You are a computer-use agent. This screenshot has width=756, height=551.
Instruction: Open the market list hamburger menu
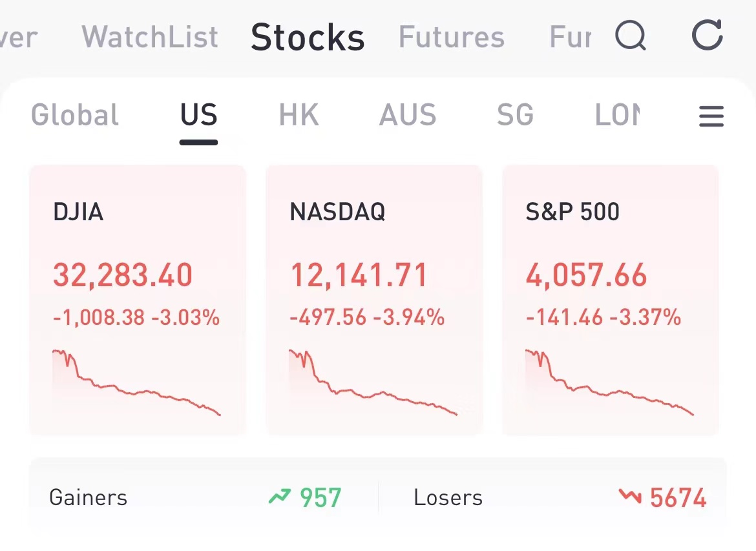tap(711, 117)
